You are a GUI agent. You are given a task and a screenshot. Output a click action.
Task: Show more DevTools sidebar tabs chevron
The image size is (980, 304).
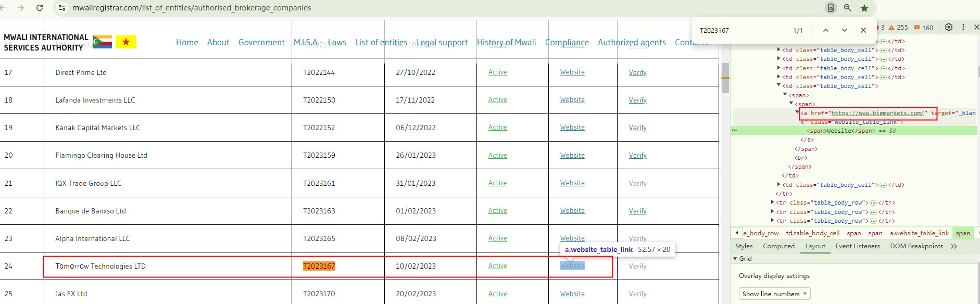click(954, 246)
